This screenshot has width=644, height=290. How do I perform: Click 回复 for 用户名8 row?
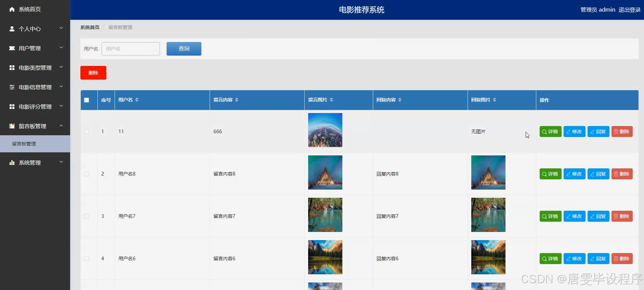(x=598, y=174)
